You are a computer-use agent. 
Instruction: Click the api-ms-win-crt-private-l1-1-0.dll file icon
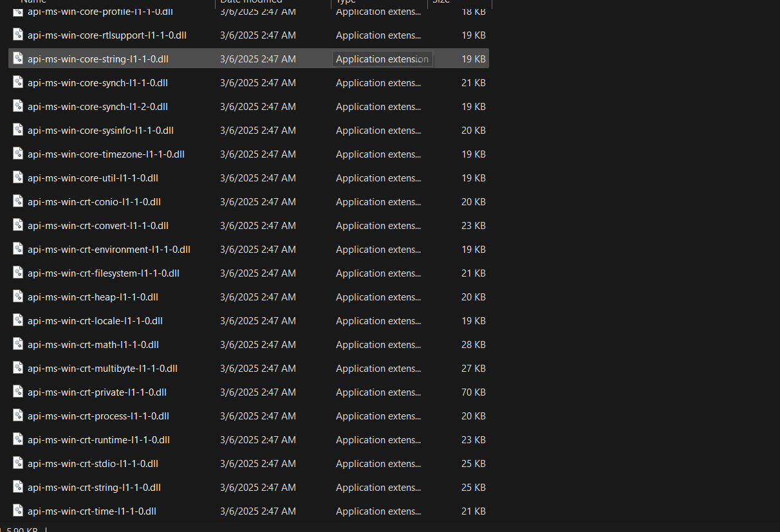pos(18,392)
